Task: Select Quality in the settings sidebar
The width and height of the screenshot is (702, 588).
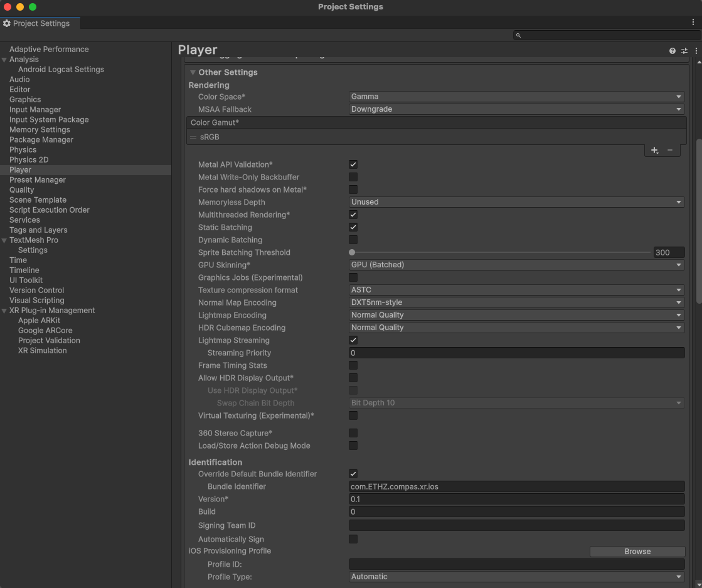Action: coord(22,190)
